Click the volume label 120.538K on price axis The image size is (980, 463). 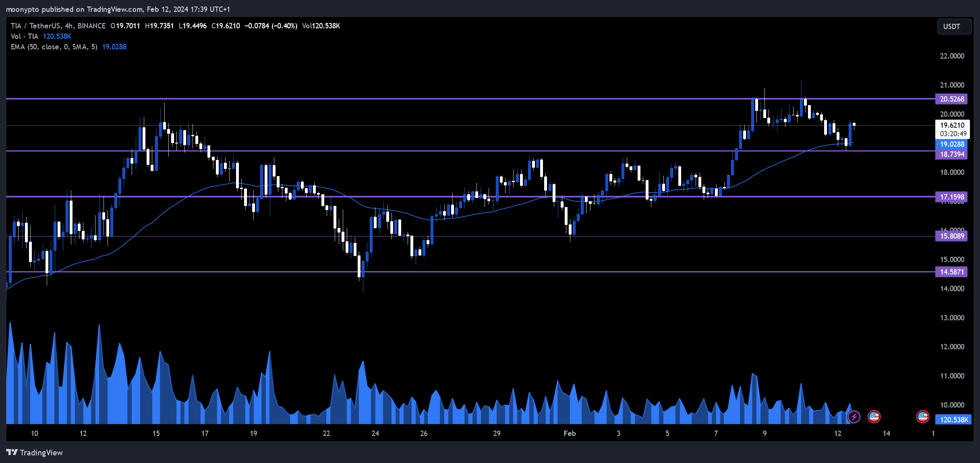[954, 420]
